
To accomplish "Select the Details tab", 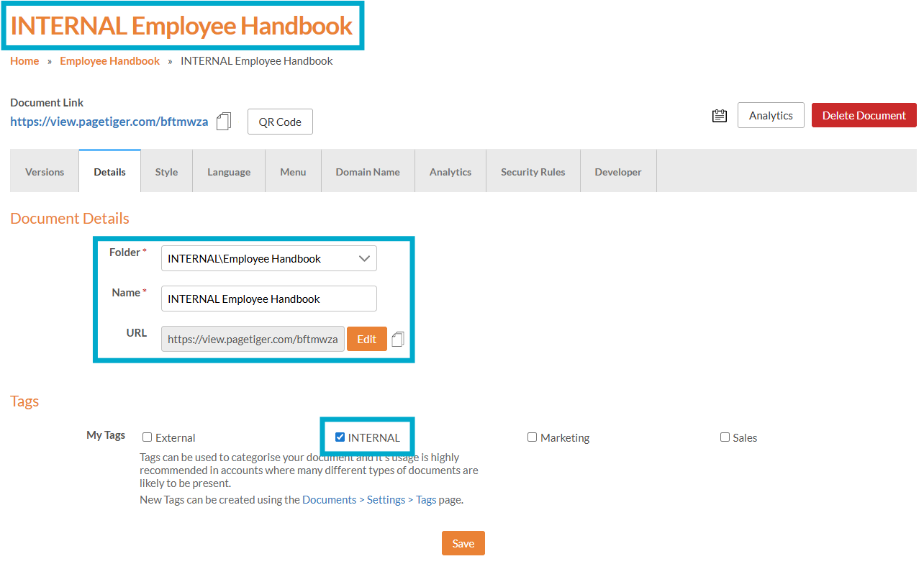I will tap(109, 172).
